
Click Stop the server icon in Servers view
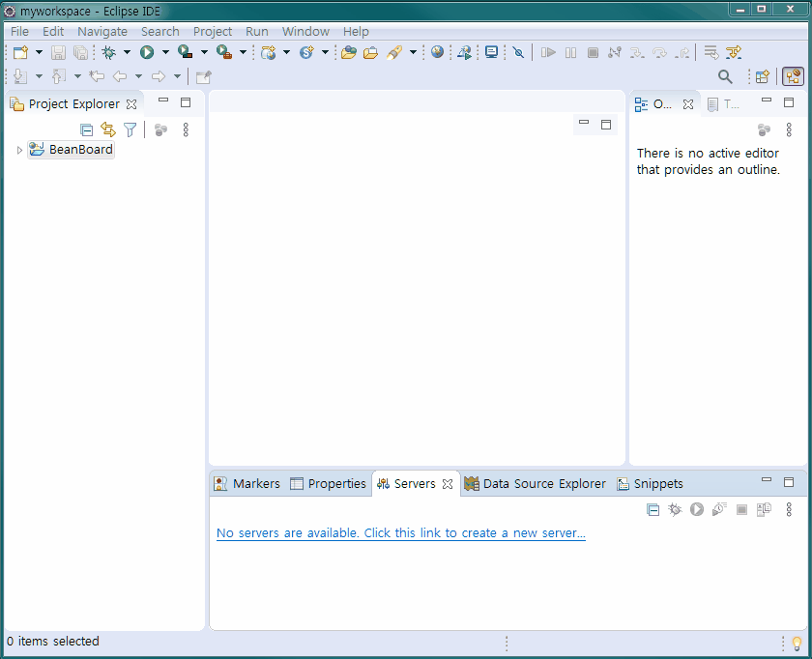tap(741, 510)
